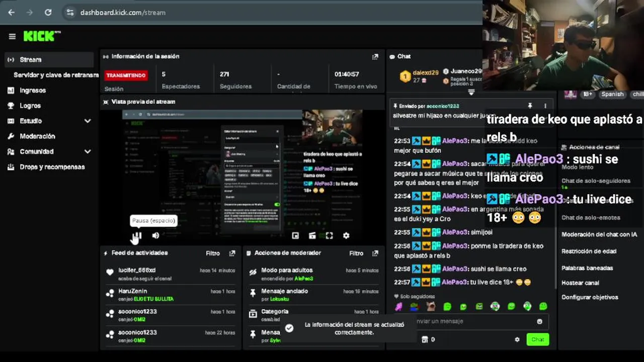644x362 pixels.
Task: Open chat settings gear near Chat button
Action: click(x=517, y=339)
